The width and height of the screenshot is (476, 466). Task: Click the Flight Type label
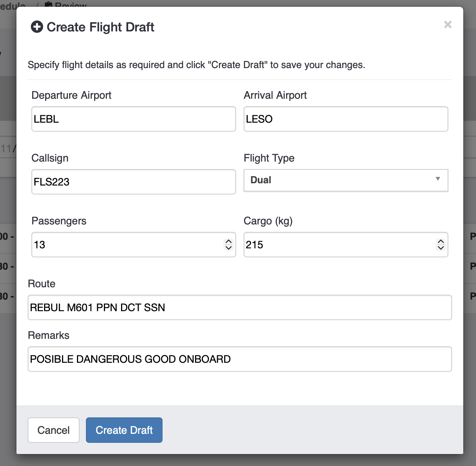(x=269, y=158)
